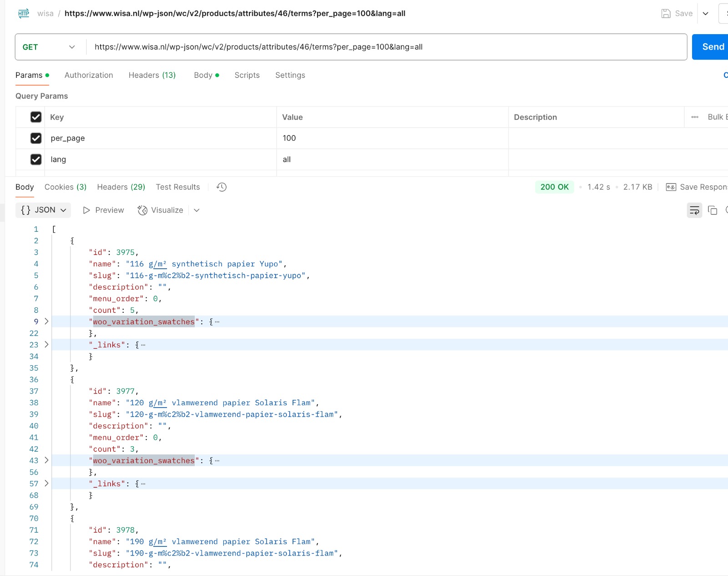The image size is (728, 576).
Task: Click the Visualize sparkle icon
Action: tap(142, 210)
